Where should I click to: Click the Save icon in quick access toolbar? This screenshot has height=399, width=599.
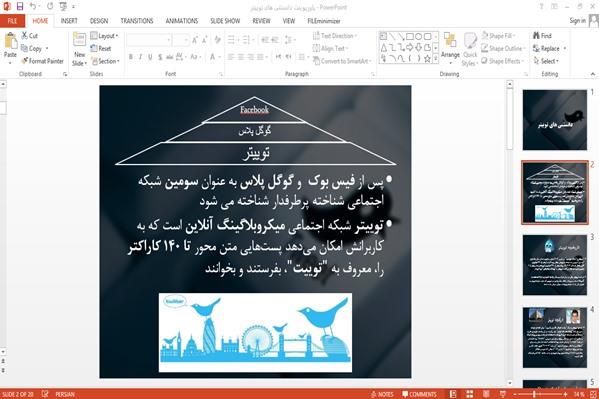(x=20, y=6)
